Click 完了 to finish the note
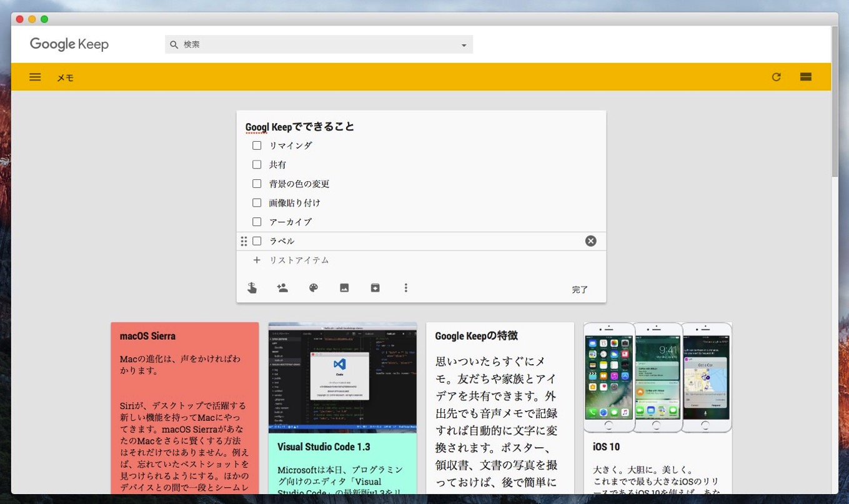Viewport: 849px width, 504px height. (x=580, y=290)
